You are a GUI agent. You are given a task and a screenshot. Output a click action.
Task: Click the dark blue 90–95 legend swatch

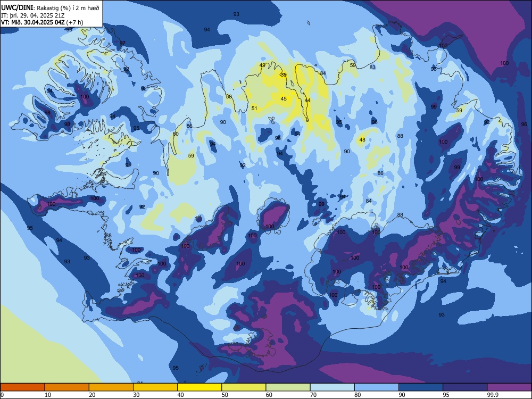tap(421, 387)
